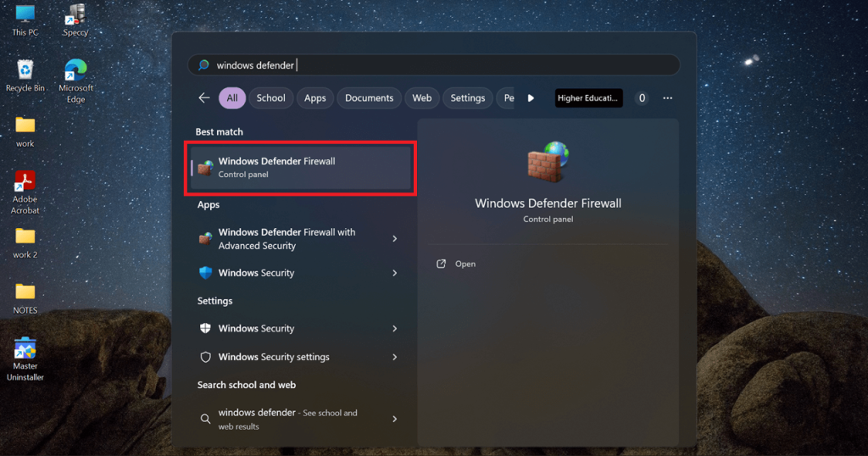Click the rewards points 0 badge

tap(642, 98)
